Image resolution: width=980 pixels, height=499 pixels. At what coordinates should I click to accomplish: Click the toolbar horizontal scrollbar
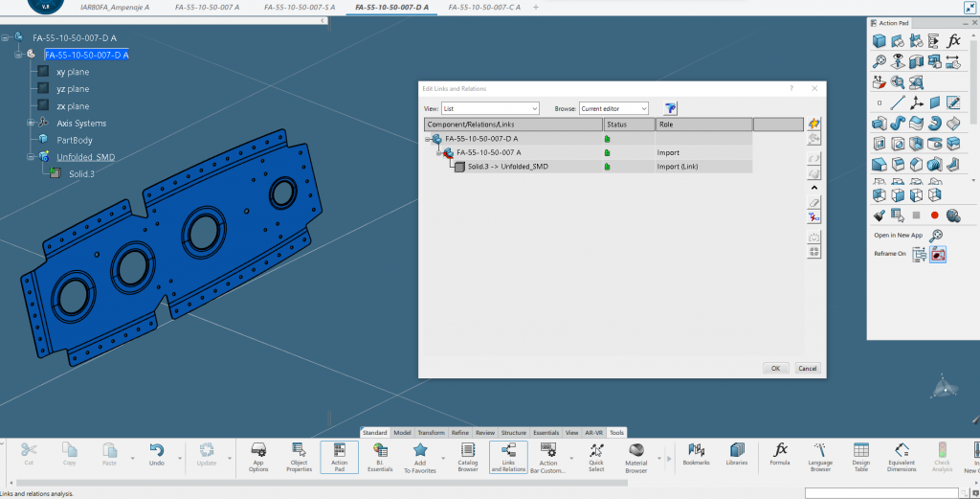point(322,483)
